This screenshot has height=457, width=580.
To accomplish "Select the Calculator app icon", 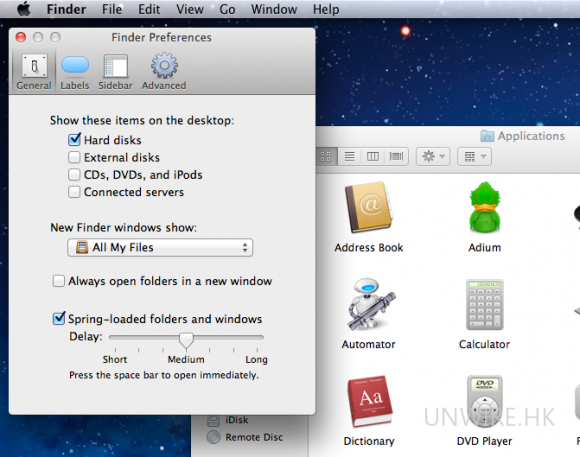I will pyautogui.click(x=485, y=305).
